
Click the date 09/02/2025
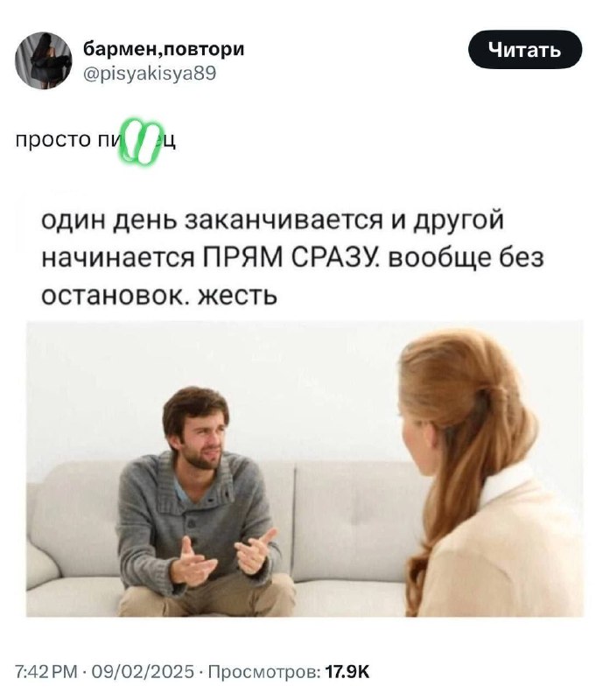pos(143,671)
